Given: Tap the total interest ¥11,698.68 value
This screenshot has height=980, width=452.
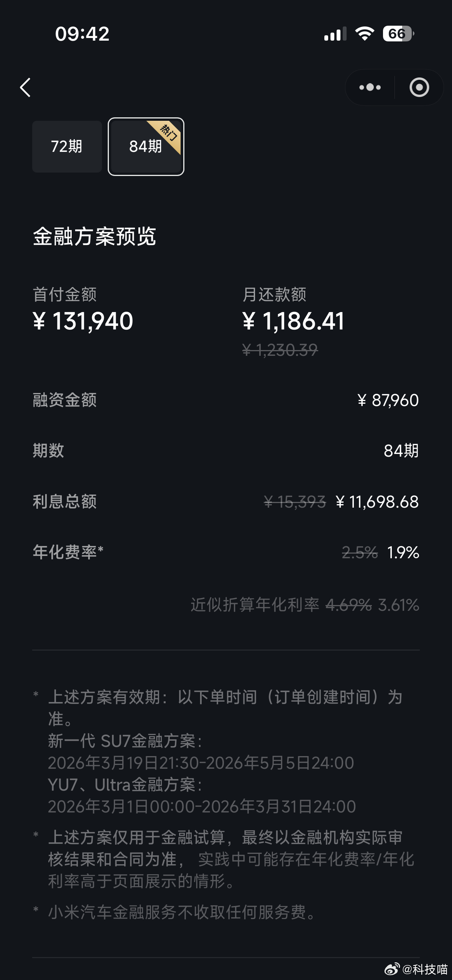Looking at the screenshot, I should pos(377,502).
